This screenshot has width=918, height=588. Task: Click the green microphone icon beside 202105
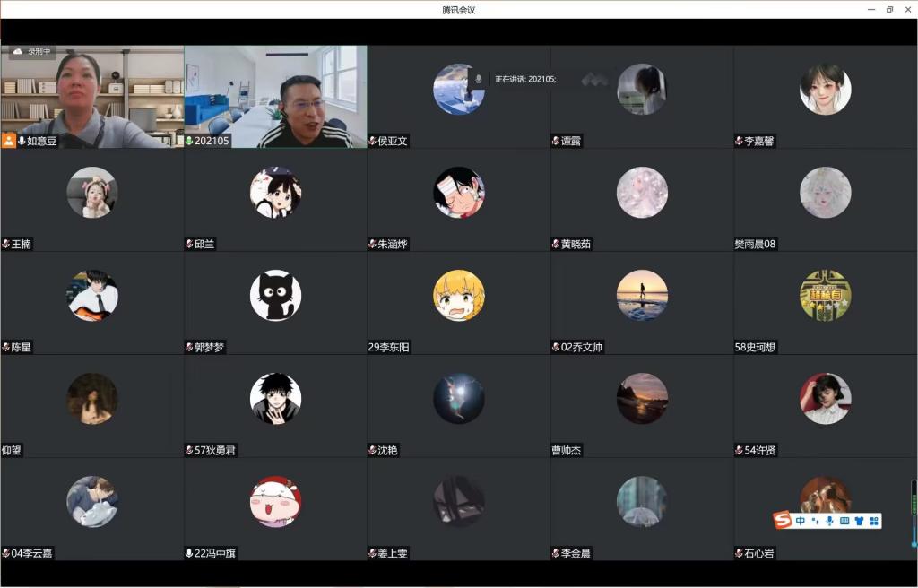pos(189,141)
